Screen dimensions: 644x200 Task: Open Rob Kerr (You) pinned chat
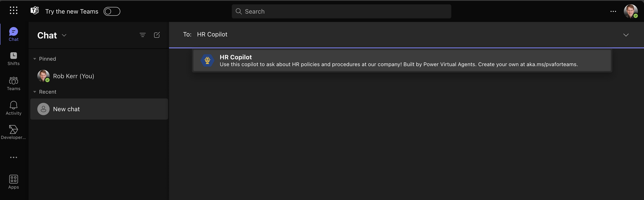pyautogui.click(x=73, y=76)
